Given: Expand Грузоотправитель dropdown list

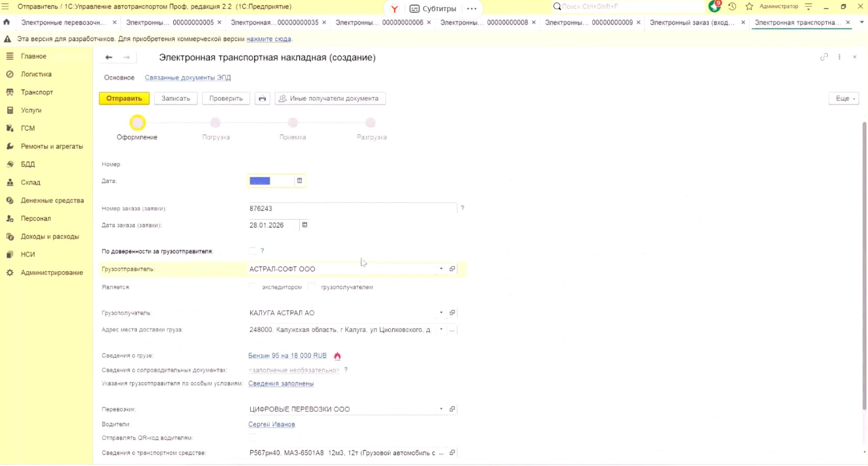Looking at the screenshot, I should coord(441,269).
